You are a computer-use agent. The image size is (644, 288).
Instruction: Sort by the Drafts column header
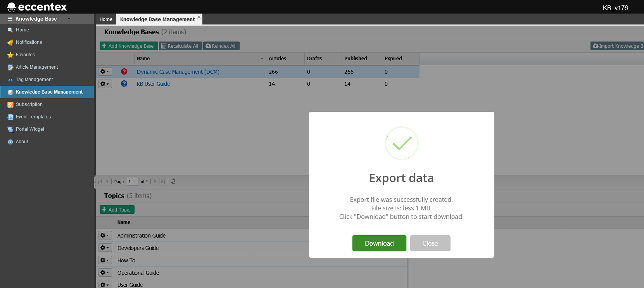point(323,59)
